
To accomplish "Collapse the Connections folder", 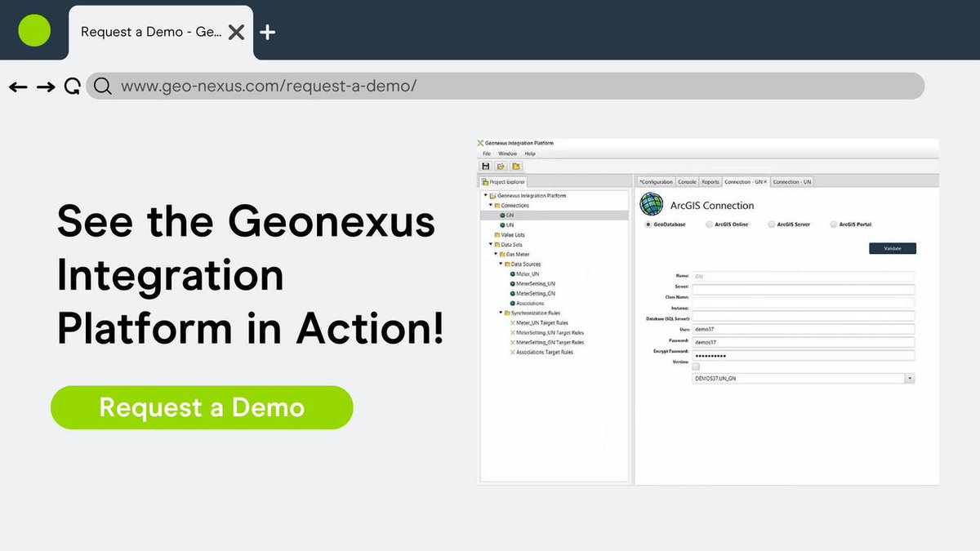I will coord(490,206).
